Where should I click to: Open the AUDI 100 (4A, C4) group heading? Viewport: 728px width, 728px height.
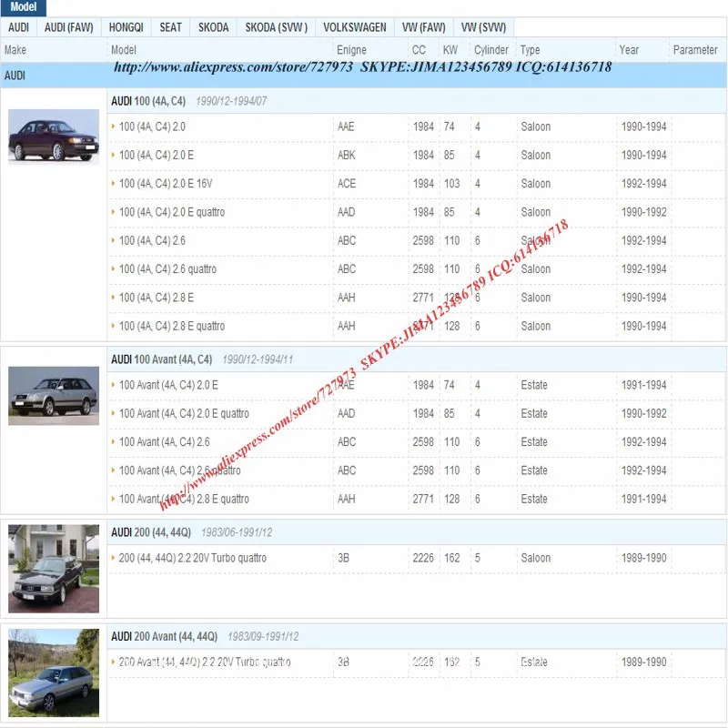tap(148, 101)
